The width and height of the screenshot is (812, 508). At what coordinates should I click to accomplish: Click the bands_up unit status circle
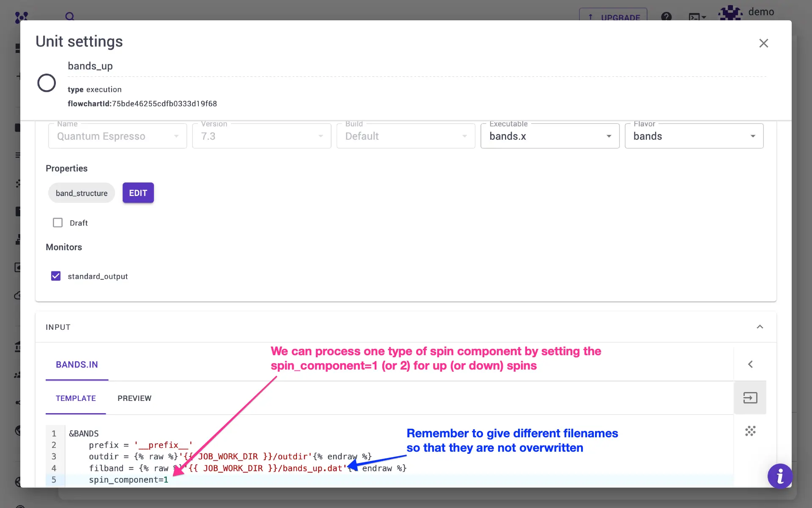click(47, 83)
